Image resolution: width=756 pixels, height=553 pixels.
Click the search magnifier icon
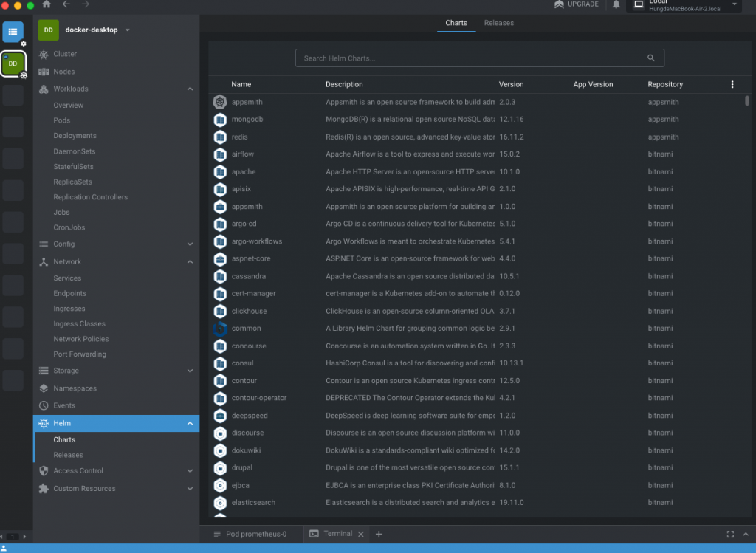point(651,58)
